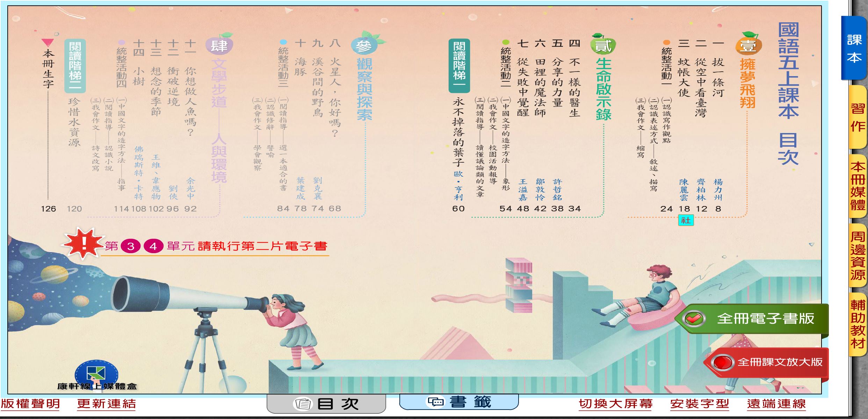Open lesson 四 不一樣的醫生
Screen dimensions: 868x419
[575, 78]
